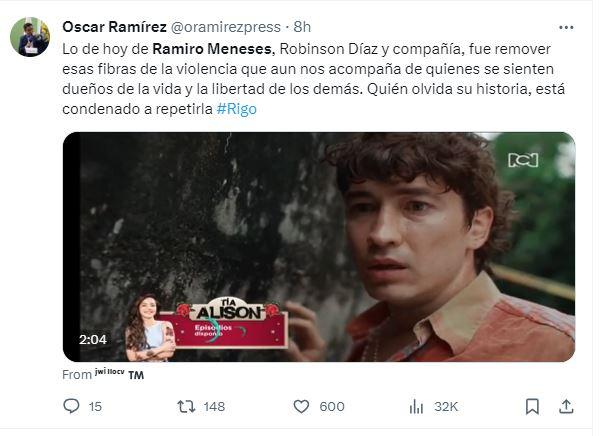Open the Oscar Ramírez display name
The width and height of the screenshot is (599, 436).
click(114, 27)
